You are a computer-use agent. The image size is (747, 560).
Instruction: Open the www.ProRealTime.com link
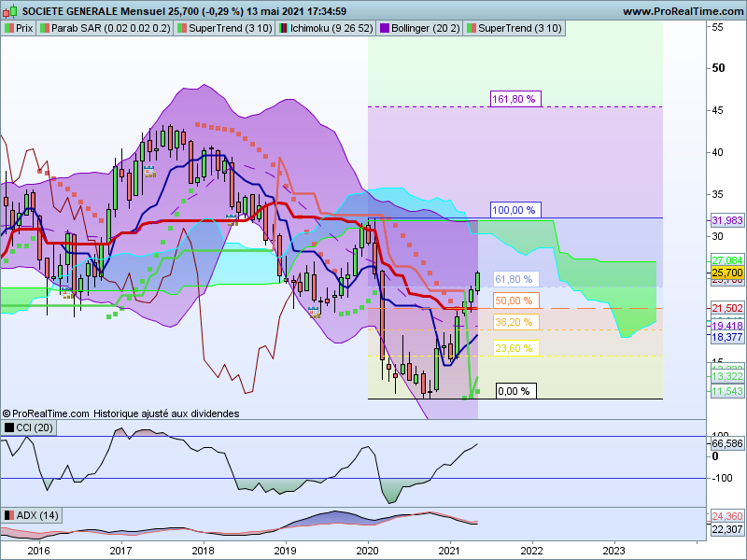683,11
